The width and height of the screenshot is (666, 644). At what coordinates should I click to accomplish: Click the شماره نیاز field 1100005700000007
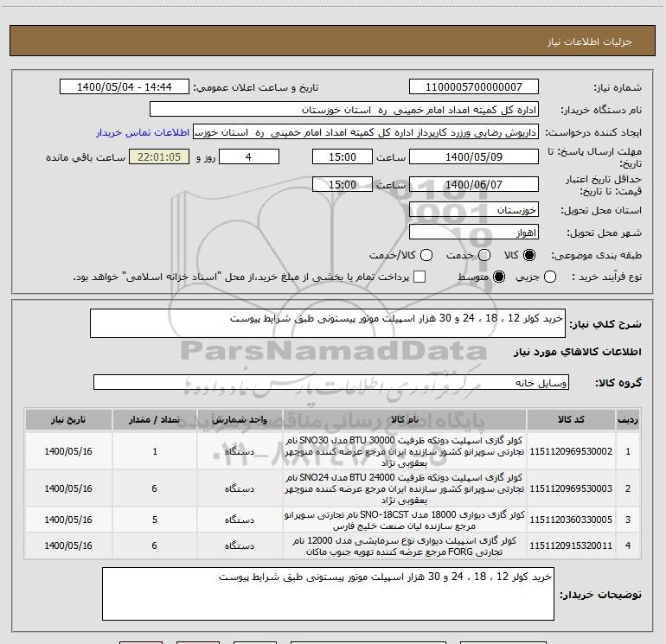(x=474, y=87)
